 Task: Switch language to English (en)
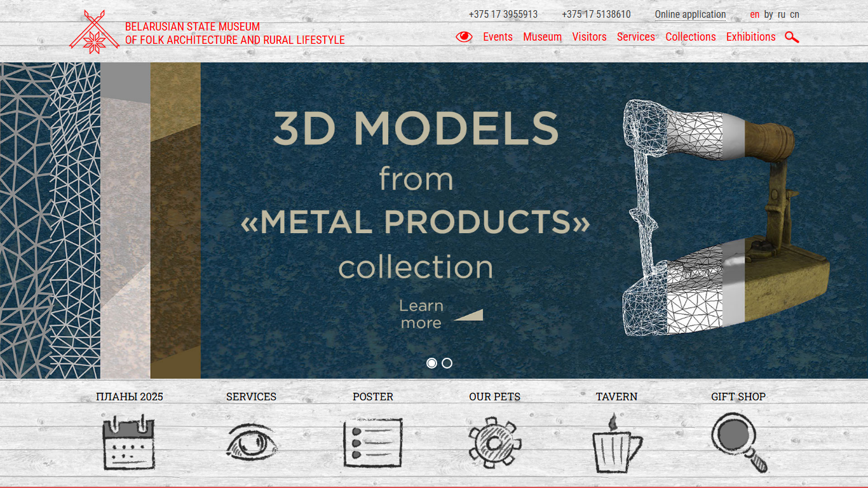755,15
